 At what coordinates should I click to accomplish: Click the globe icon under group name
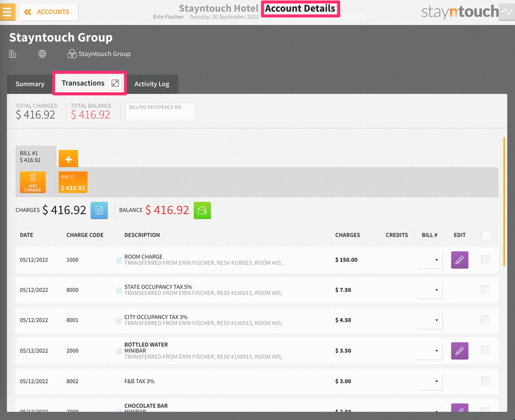pyautogui.click(x=42, y=54)
